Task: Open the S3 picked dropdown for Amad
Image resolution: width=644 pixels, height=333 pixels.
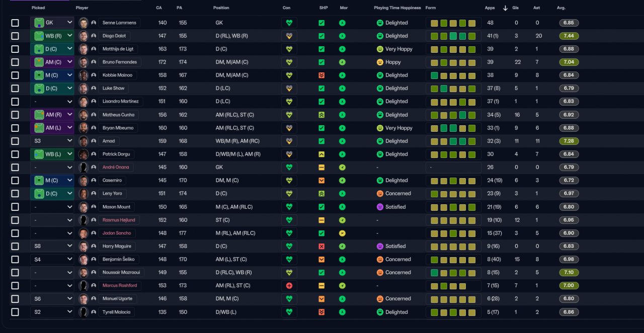Action: pos(52,141)
